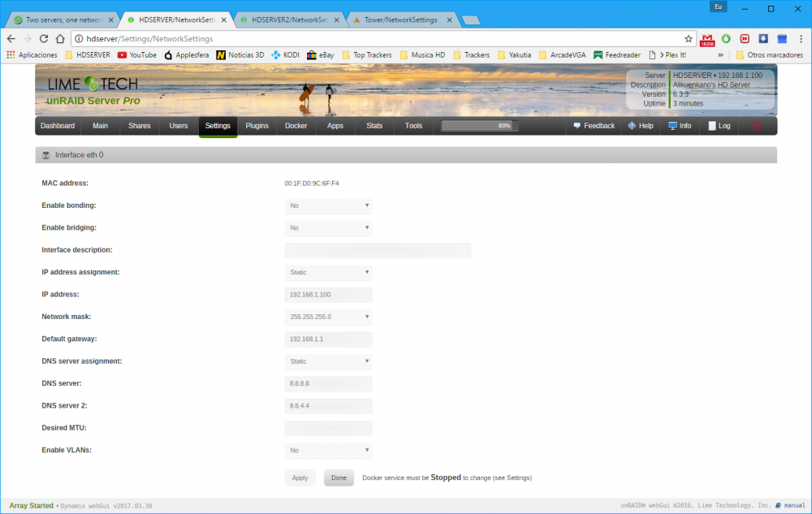Screen dimensions: 812x514
Task: Click the browser back arrow
Action: tap(11, 39)
